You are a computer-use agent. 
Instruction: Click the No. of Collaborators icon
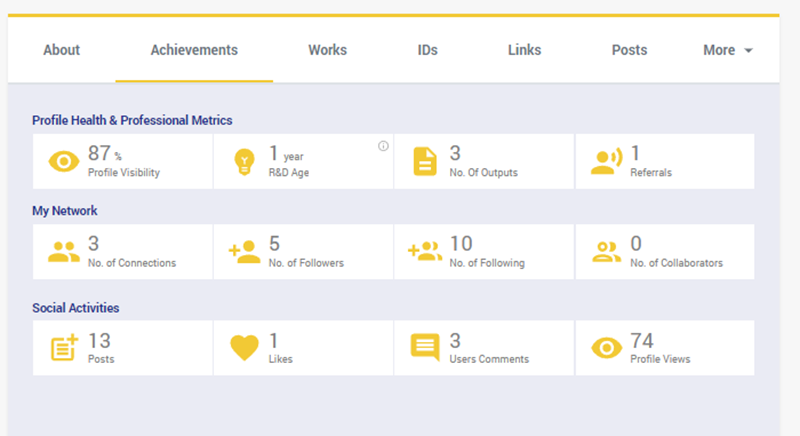click(606, 252)
